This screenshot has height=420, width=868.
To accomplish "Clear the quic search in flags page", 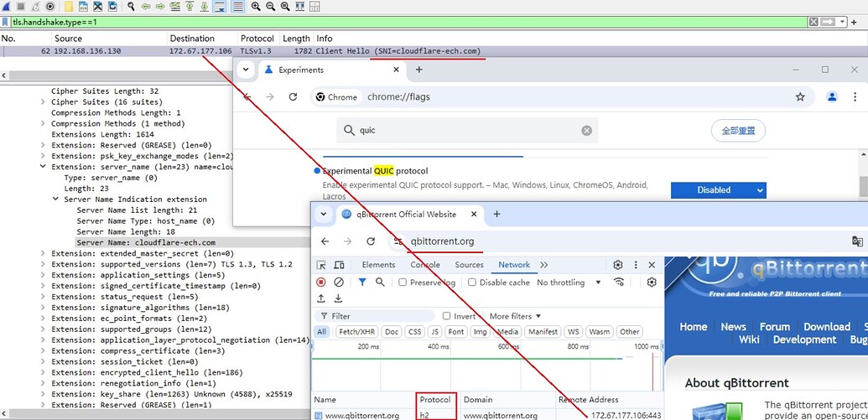I will coord(586,131).
